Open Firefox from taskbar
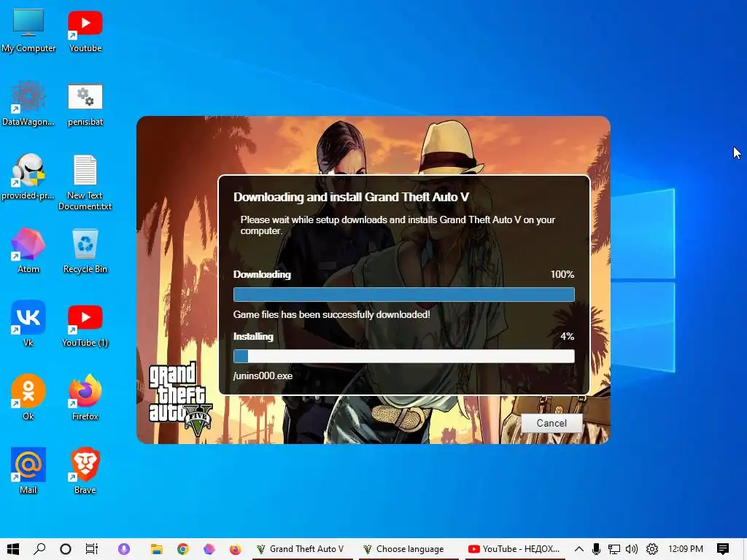This screenshot has width=747, height=560. [236, 549]
